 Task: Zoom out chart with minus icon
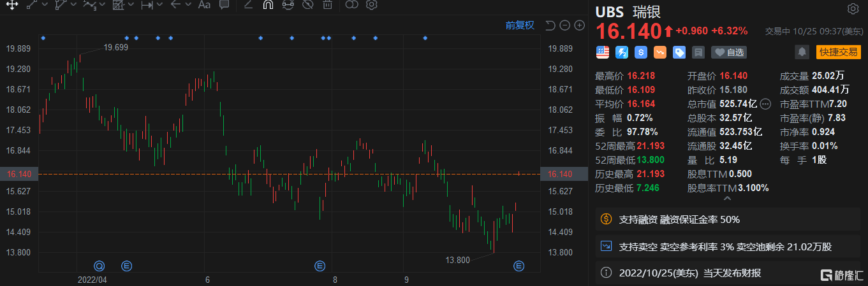tap(564, 25)
